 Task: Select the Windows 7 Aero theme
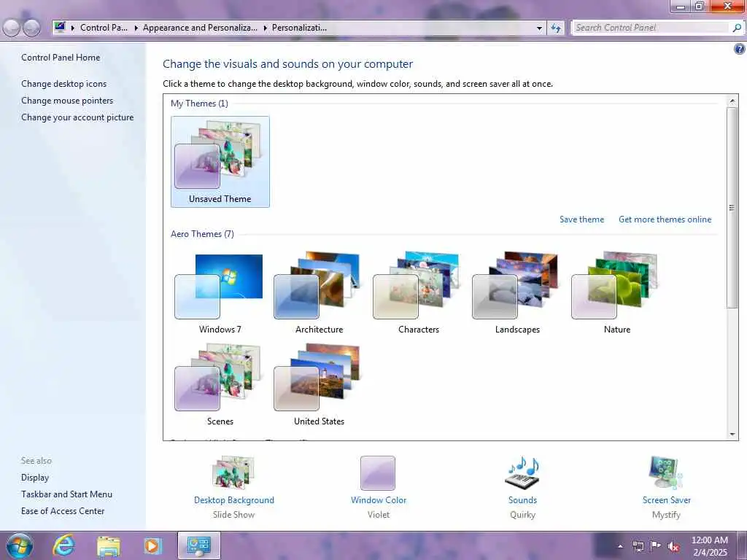220,293
